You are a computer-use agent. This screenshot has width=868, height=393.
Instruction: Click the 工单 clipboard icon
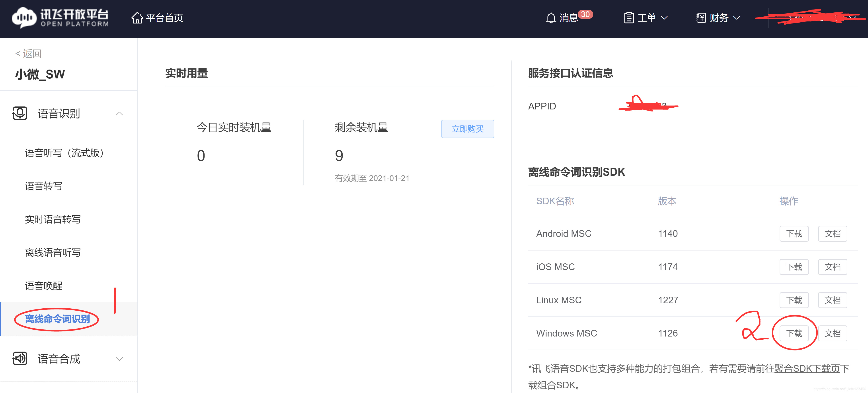[628, 18]
